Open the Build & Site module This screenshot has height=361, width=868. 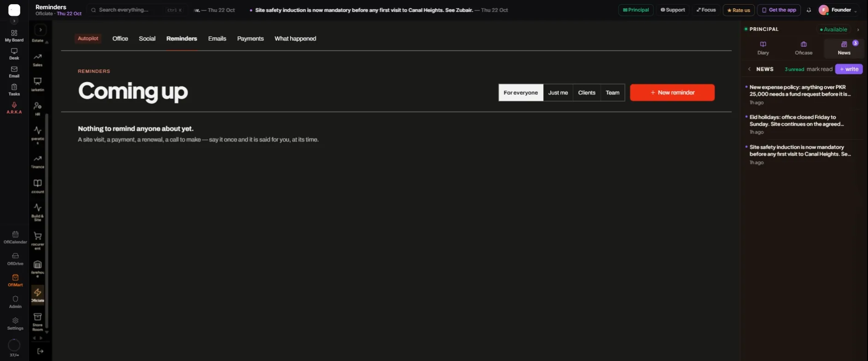pos(38,212)
